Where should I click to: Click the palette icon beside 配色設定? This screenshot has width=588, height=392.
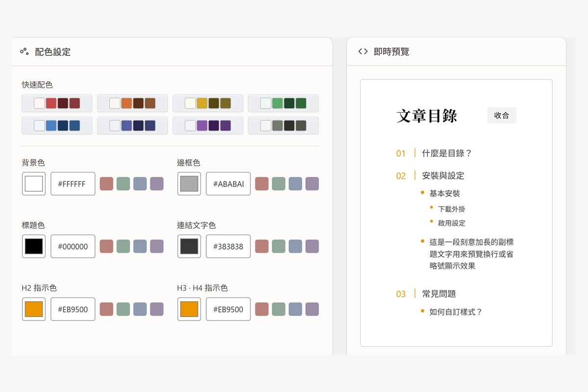(x=24, y=51)
